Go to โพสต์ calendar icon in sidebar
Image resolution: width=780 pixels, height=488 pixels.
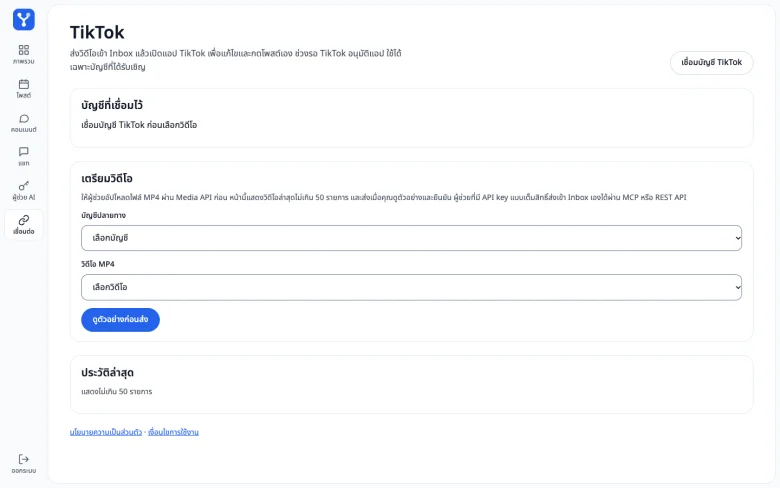coord(23,84)
